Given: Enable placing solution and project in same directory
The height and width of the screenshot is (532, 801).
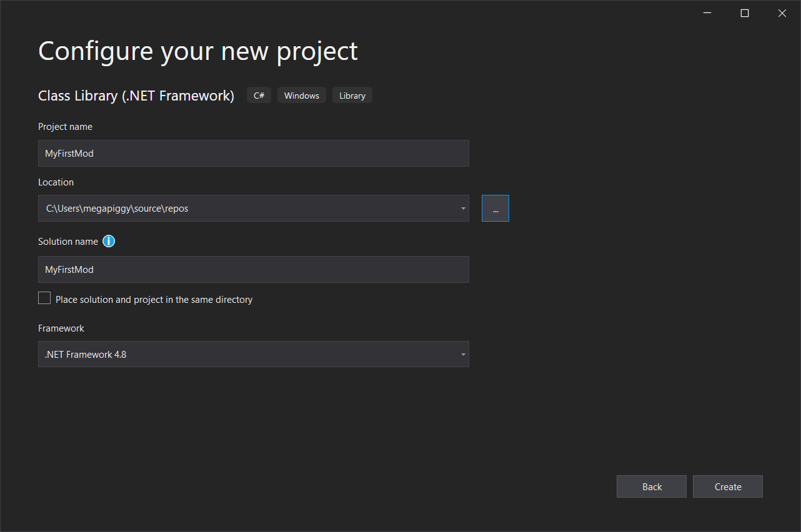Looking at the screenshot, I should click(x=44, y=298).
